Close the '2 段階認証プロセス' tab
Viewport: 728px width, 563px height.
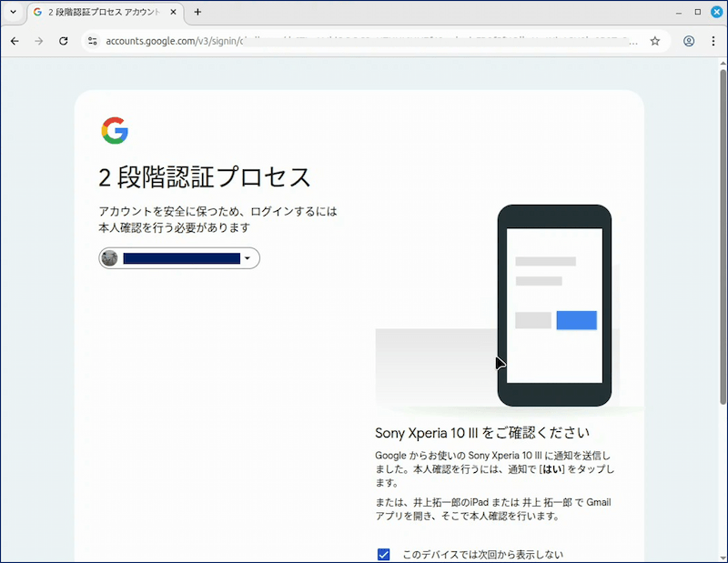click(x=173, y=12)
